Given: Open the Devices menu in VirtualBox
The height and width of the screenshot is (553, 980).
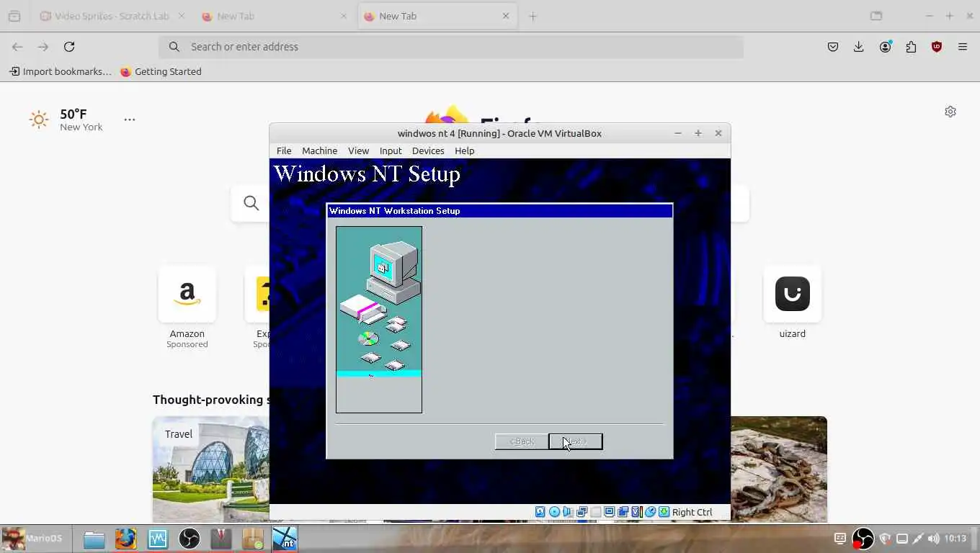Looking at the screenshot, I should 428,150.
